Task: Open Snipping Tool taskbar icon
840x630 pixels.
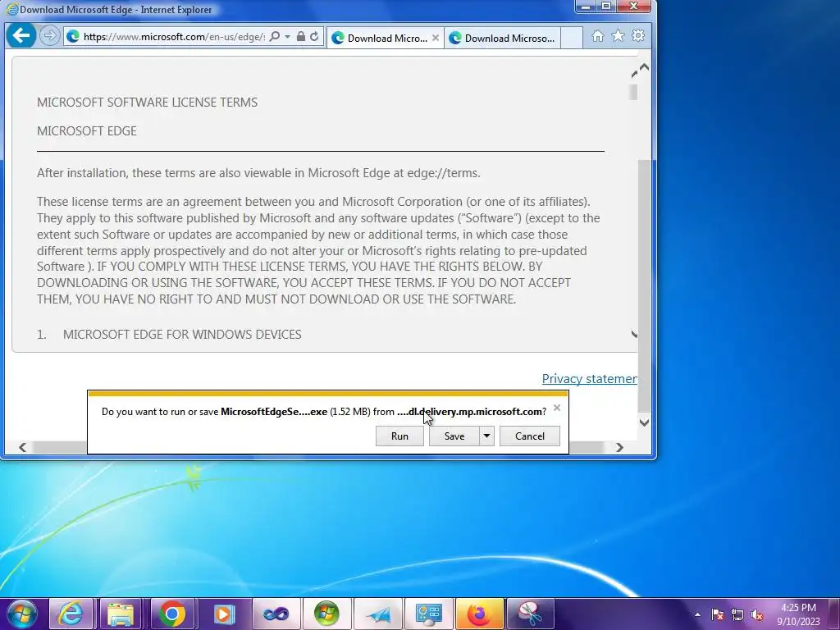Action: point(530,614)
